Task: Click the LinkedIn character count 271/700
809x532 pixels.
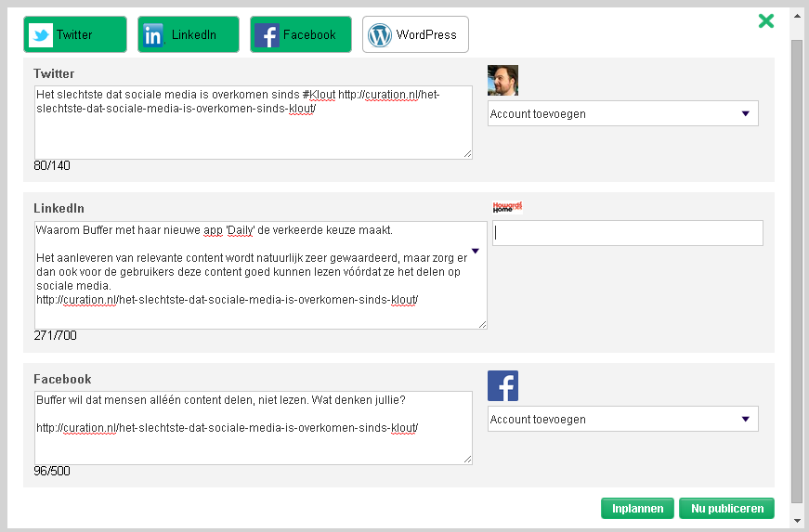Action: [x=55, y=335]
